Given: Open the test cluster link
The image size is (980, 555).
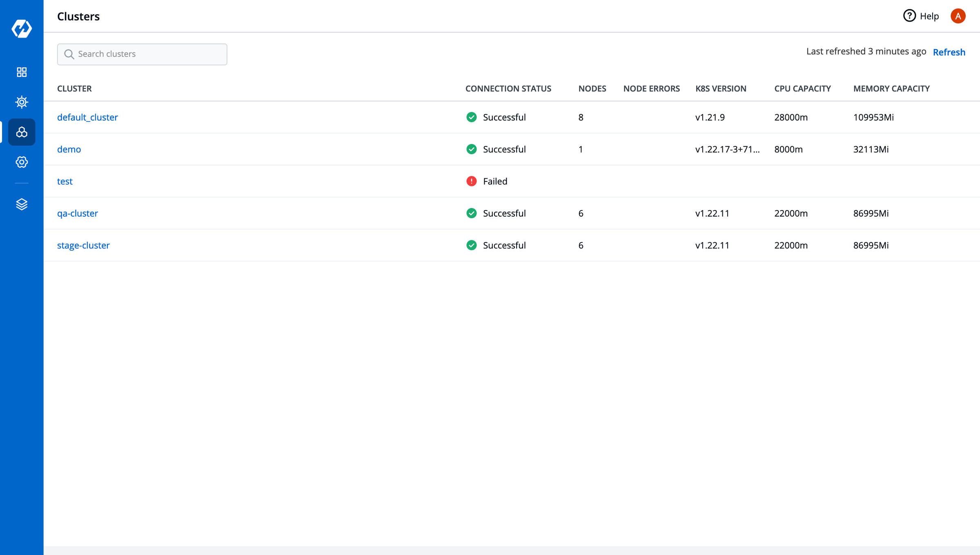Looking at the screenshot, I should click(65, 181).
